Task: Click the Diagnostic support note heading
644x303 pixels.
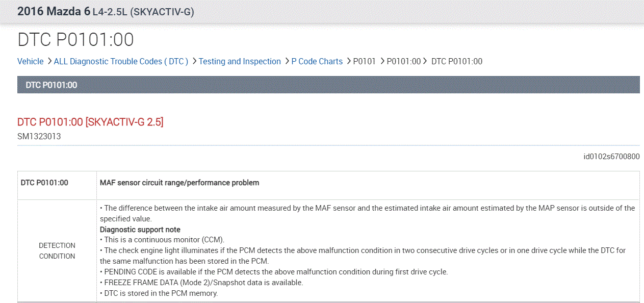Action: tap(140, 230)
